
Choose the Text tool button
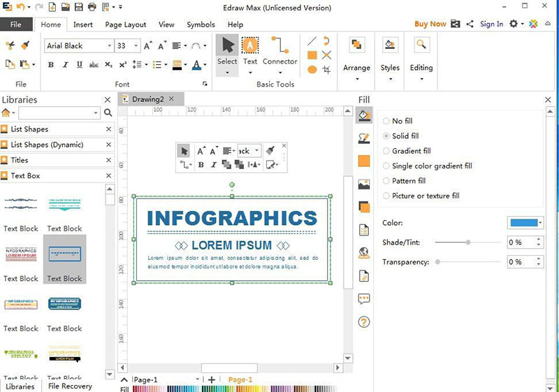250,55
